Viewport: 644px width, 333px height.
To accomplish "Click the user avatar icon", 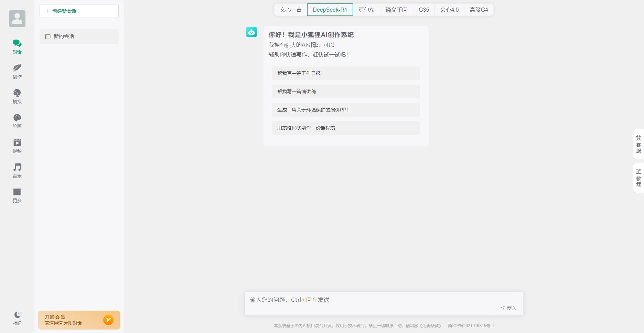I will [x=17, y=19].
